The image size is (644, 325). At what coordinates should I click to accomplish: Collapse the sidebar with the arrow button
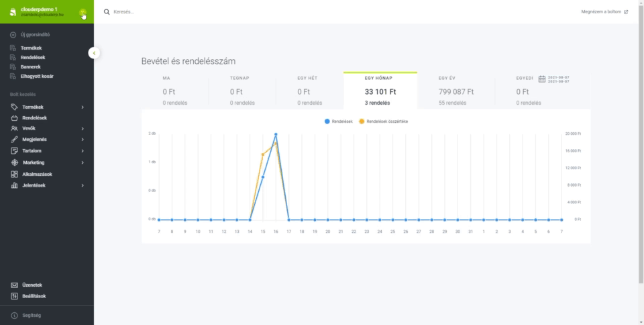click(94, 52)
